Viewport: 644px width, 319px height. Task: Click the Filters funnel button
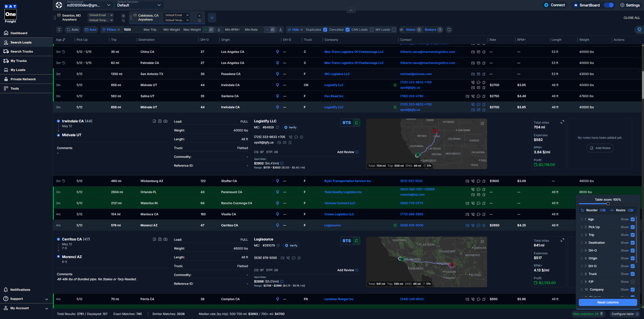click(109, 30)
